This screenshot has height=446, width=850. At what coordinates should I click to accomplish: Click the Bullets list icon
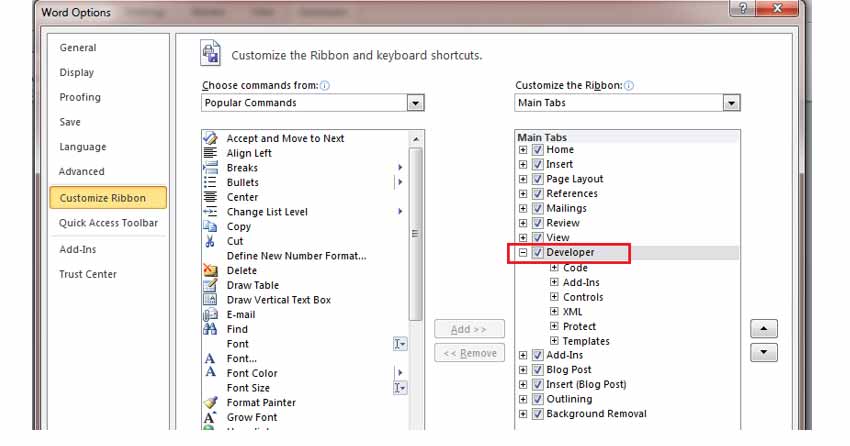(210, 182)
